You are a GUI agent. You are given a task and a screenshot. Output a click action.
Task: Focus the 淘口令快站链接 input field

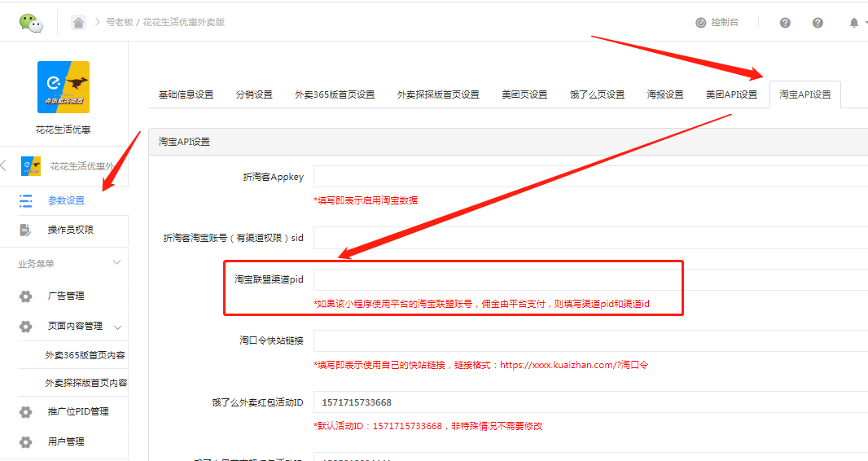[x=590, y=340]
